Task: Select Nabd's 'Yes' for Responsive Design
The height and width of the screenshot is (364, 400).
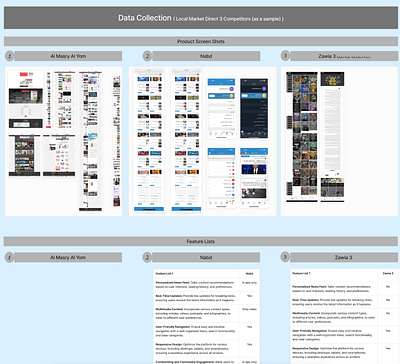Action: [249, 345]
